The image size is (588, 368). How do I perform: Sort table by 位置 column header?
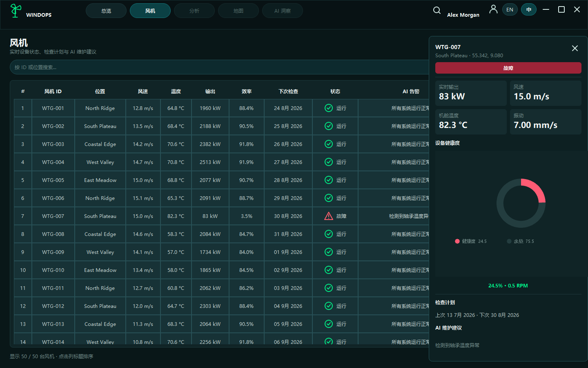click(100, 91)
